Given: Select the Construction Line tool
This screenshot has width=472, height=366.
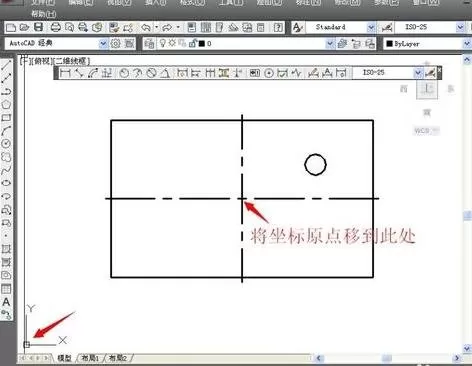Looking at the screenshot, I should click(6, 78).
